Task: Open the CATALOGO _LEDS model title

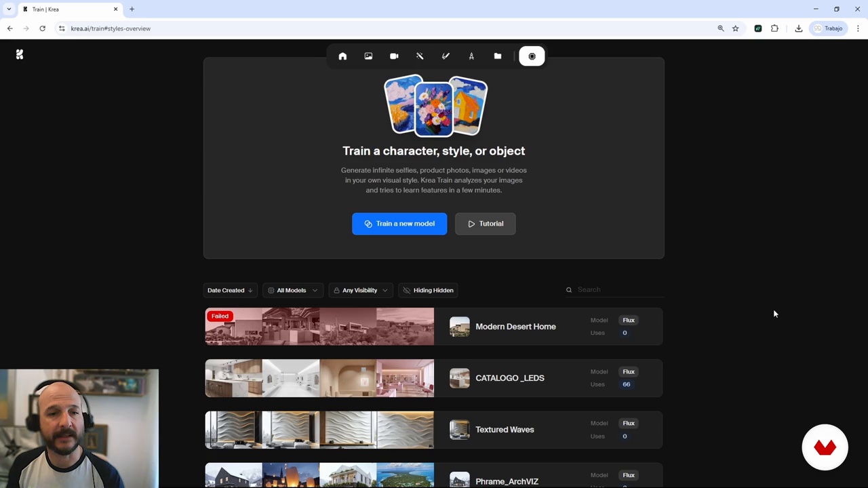Action: click(x=510, y=378)
